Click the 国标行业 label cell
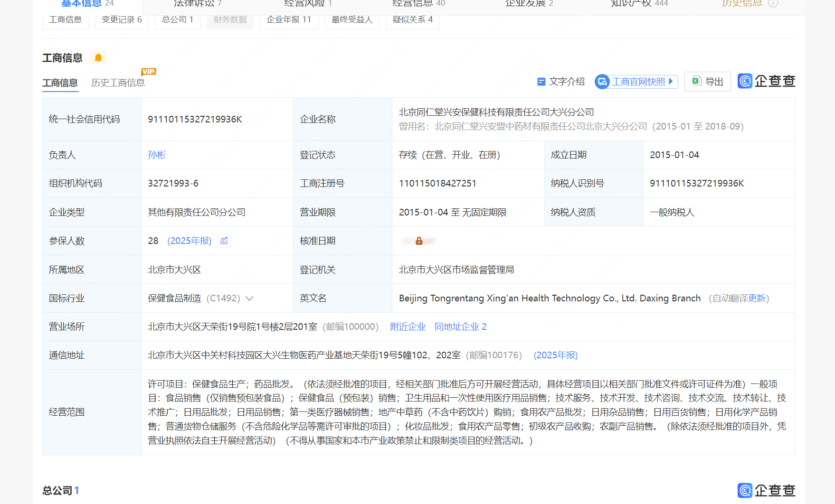This screenshot has height=504, width=835. click(92, 298)
